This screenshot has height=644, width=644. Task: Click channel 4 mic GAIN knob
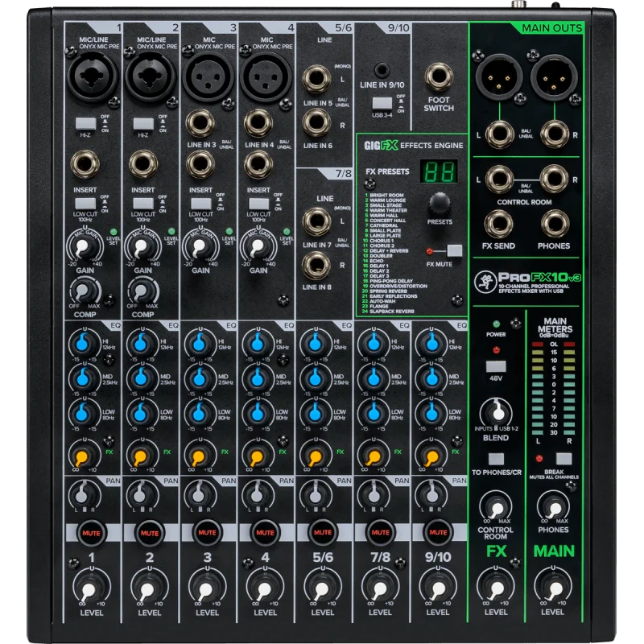coord(258,247)
